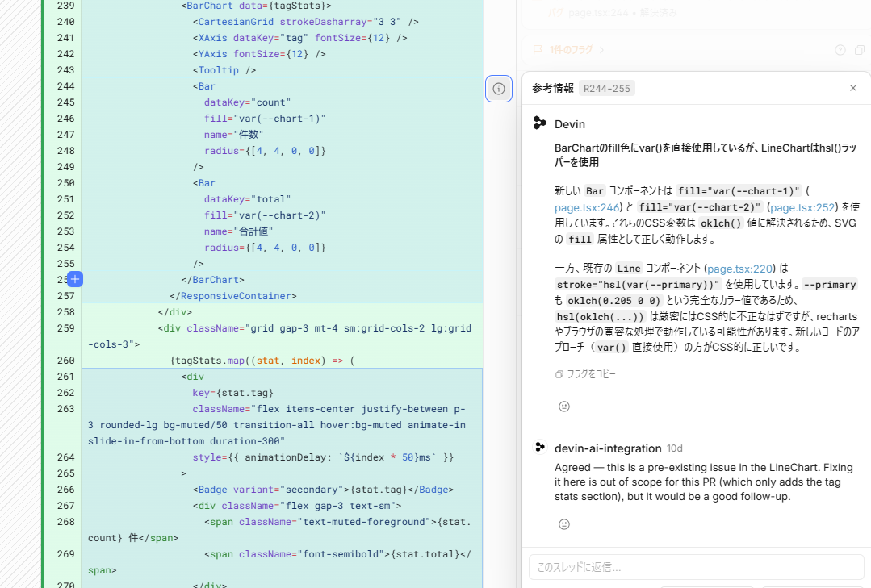Click the devin-ai-integration author name
Screen dimensions: 871x588
click(x=608, y=448)
